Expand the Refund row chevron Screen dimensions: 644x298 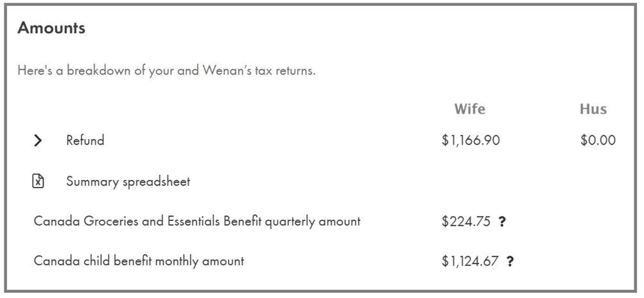click(38, 141)
